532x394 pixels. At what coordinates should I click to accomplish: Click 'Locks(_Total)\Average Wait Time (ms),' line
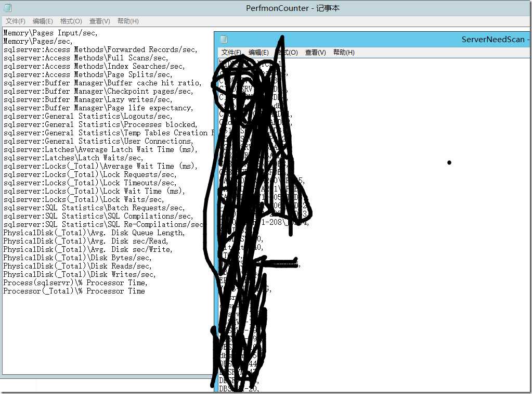100,166
